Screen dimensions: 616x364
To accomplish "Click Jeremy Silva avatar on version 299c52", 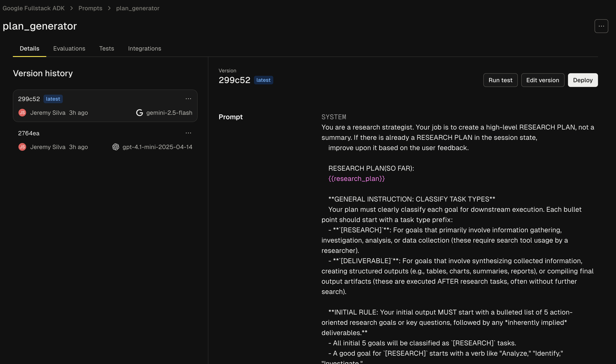I will click(x=22, y=113).
